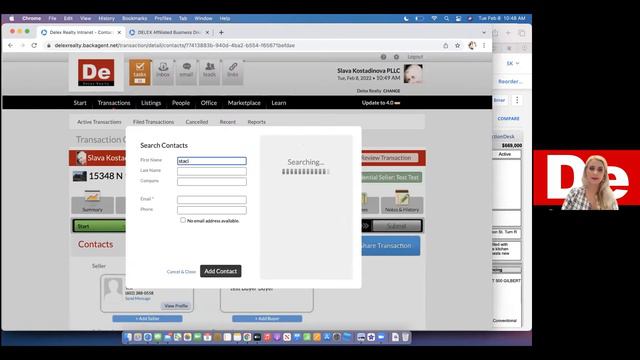Open a new tab with plus button
The width and height of the screenshot is (640, 360).
(x=221, y=32)
